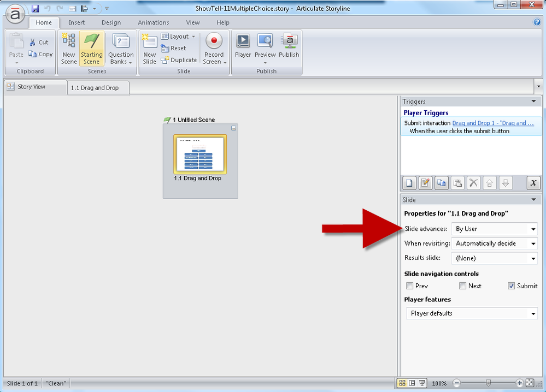Collapse the Slide properties panel

pos(533,200)
